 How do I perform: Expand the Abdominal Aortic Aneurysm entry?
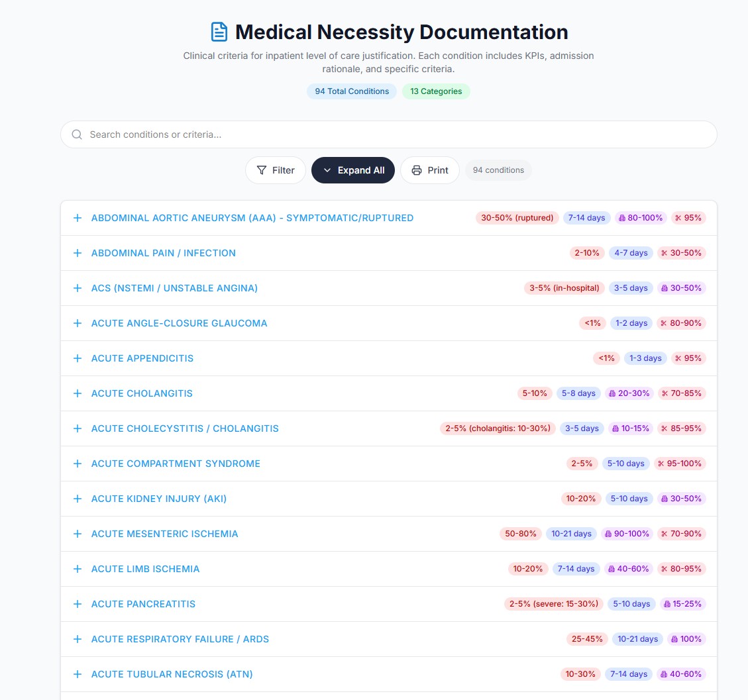(x=77, y=218)
